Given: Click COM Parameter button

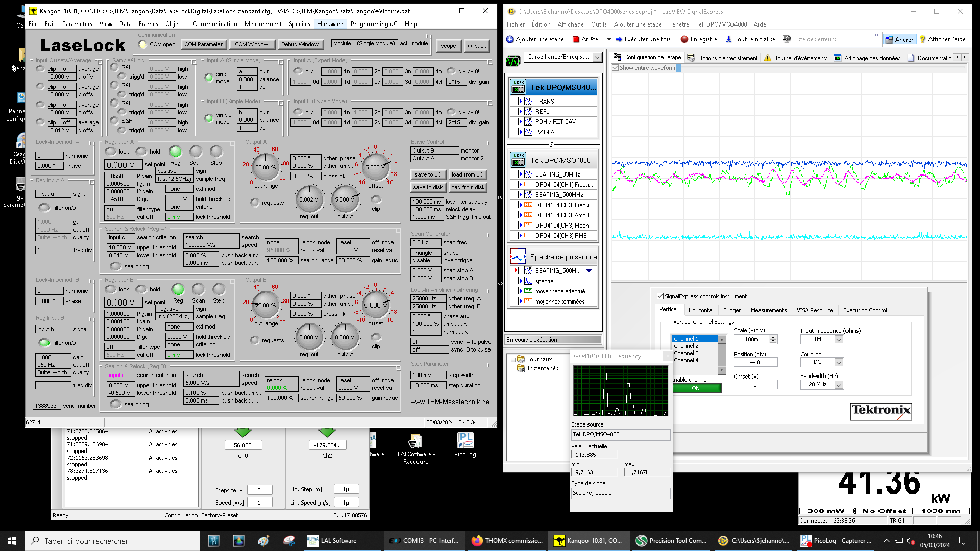Looking at the screenshot, I should [203, 44].
